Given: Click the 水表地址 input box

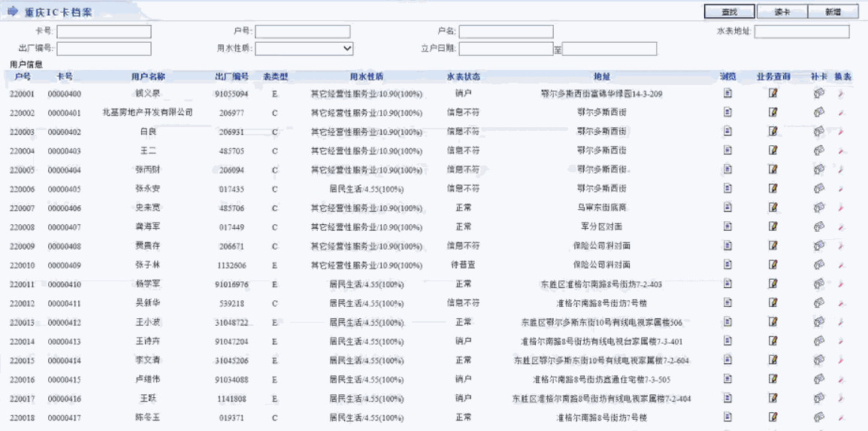Looking at the screenshot, I should pos(801,32).
